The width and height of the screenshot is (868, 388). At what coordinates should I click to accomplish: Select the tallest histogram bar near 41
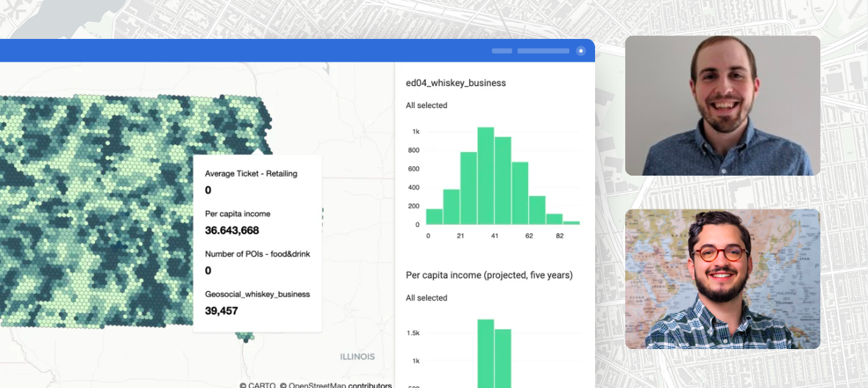coord(485,176)
